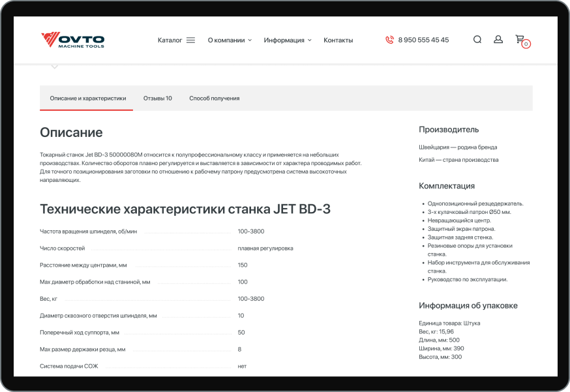This screenshot has height=392, width=570.
Task: Click the Max размер державки резца label
Action: [x=83, y=349]
